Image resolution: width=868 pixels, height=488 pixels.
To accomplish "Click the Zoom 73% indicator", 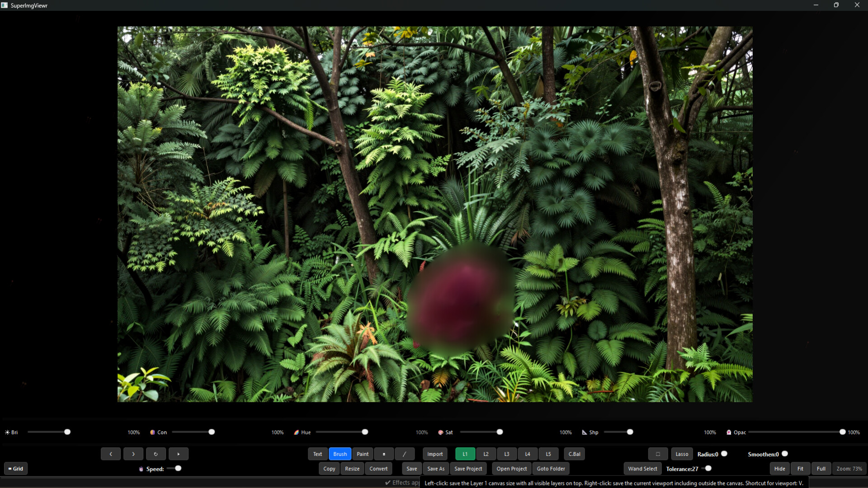I will coord(849,469).
